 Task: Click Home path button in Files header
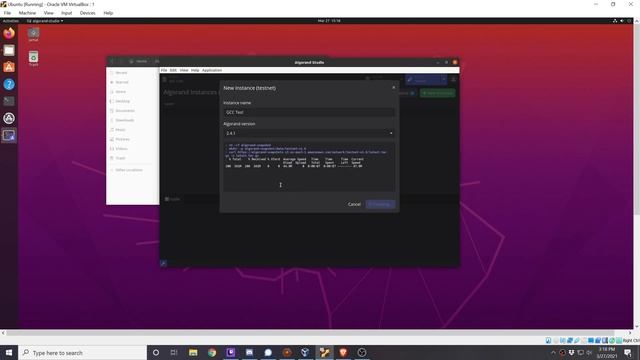139,61
